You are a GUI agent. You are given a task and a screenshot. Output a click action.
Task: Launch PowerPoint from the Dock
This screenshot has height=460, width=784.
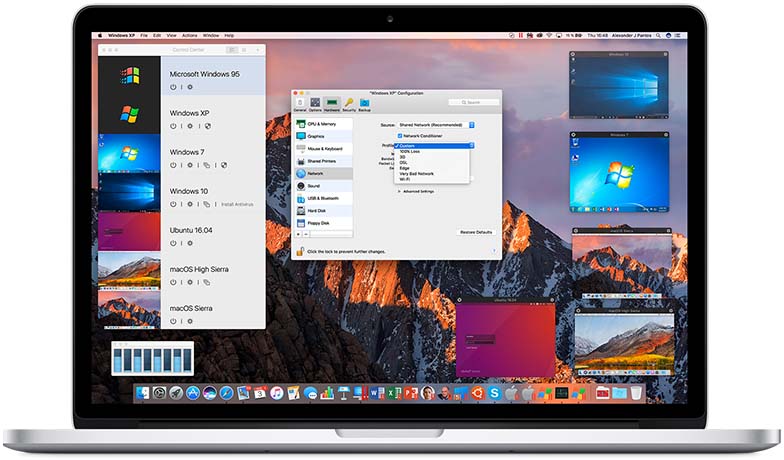pos(410,393)
